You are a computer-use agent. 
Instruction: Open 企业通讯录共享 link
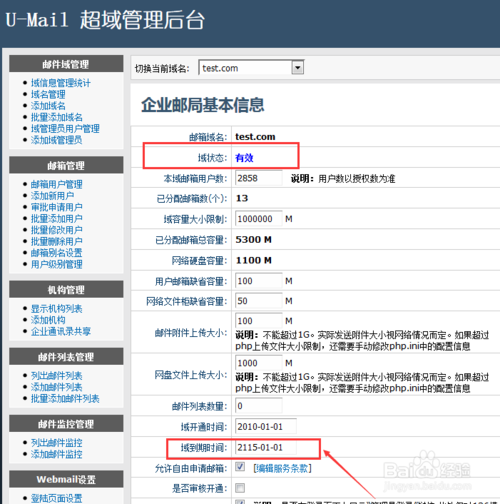[x=61, y=331]
